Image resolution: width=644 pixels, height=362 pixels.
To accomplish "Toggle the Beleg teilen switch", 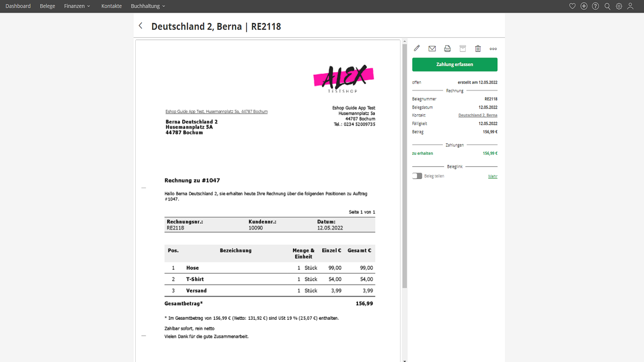I will coord(417,176).
